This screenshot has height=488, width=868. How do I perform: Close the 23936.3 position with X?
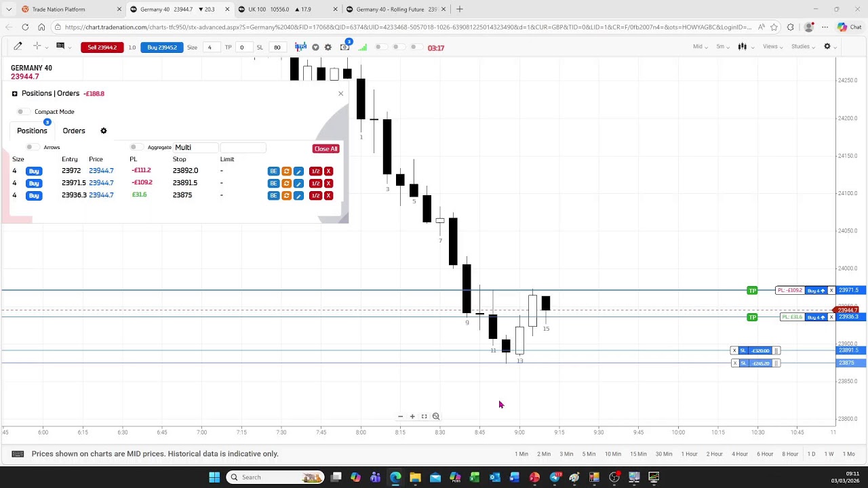coord(328,196)
